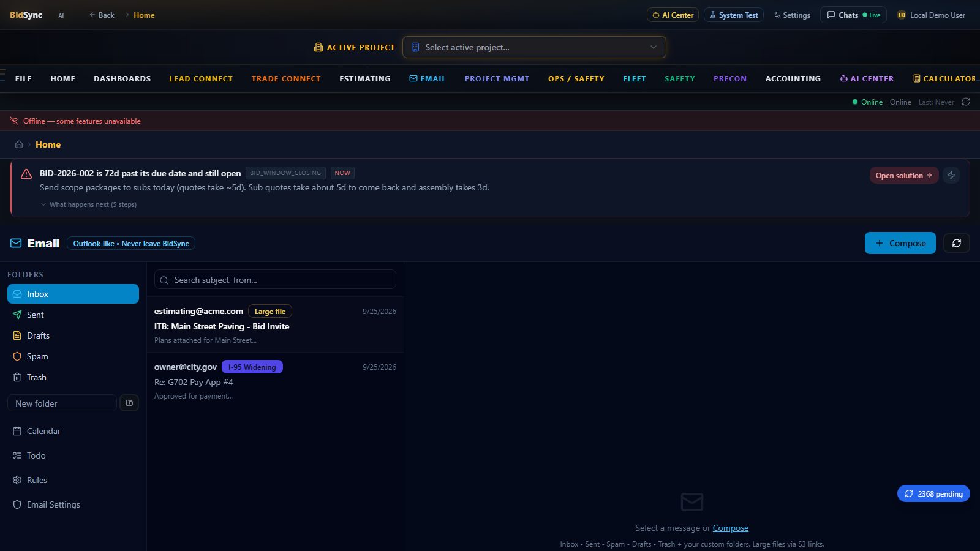This screenshot has width=980, height=551.
Task: Open OPS / SAFETY menu
Action: pyautogui.click(x=576, y=78)
